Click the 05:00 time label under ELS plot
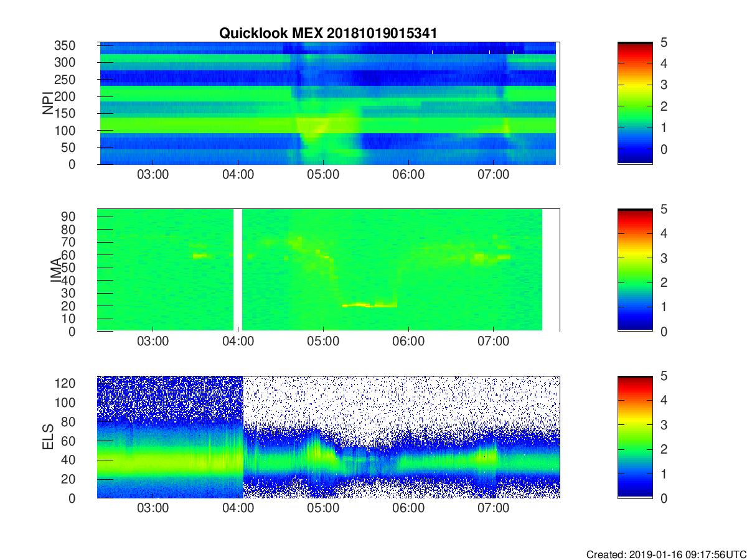Viewport: 747px width, 560px height. pos(323,508)
